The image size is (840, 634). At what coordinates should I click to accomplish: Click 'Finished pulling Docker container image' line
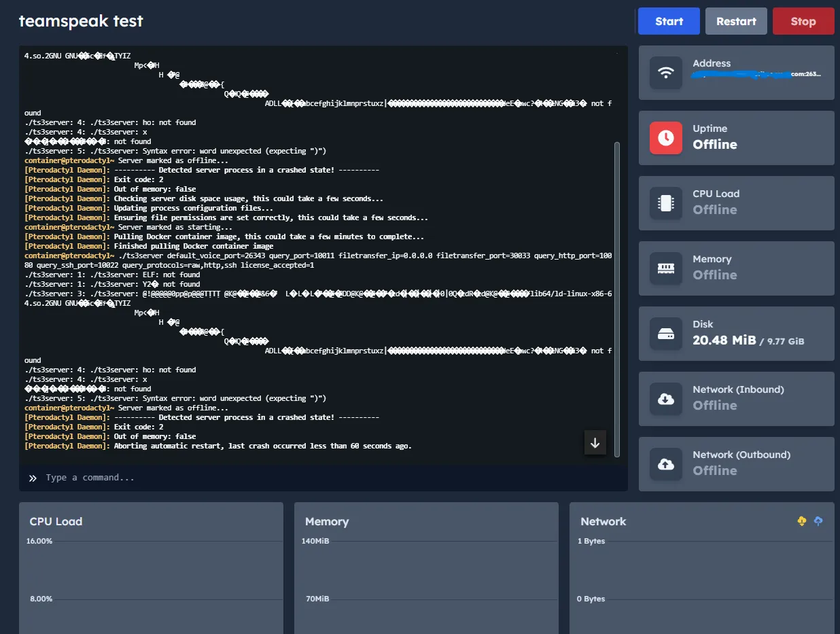click(x=149, y=246)
